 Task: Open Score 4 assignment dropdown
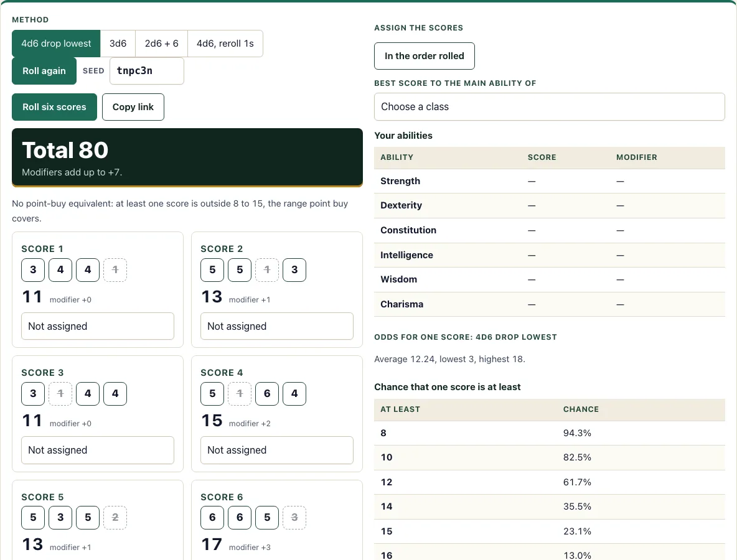click(277, 450)
